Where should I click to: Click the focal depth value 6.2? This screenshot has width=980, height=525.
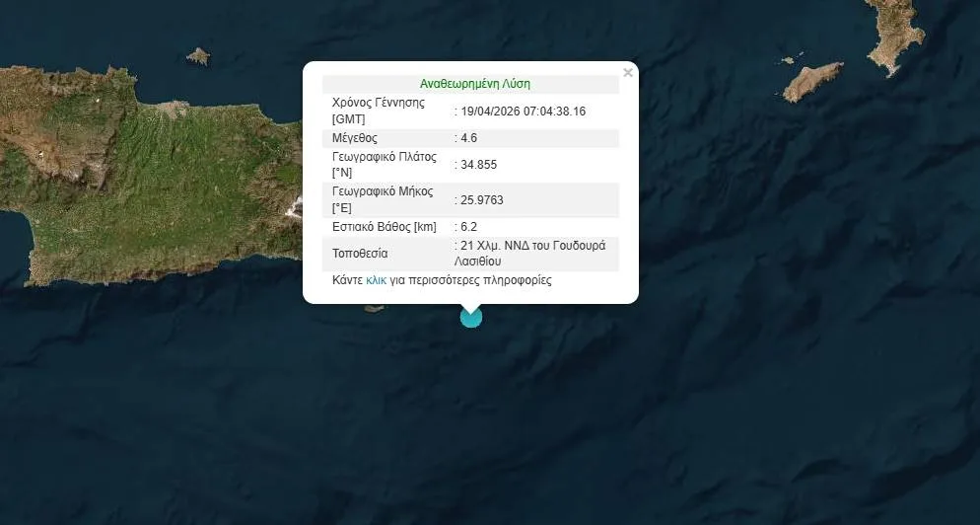(x=468, y=227)
